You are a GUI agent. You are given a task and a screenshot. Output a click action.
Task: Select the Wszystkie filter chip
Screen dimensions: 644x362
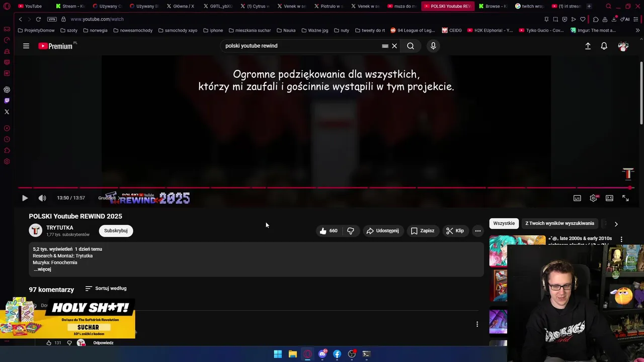click(504, 223)
